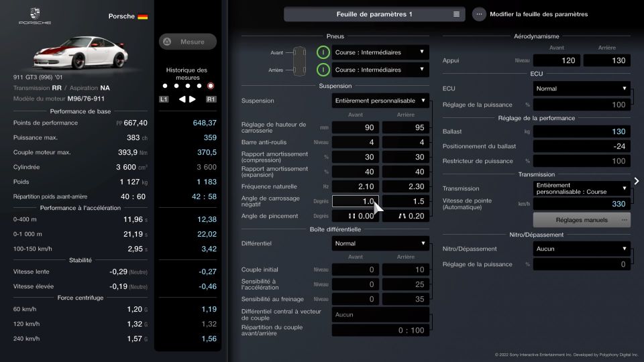This screenshot has width=644, height=362.
Task: Click the rear intermediate tire icon
Action: [x=323, y=70]
